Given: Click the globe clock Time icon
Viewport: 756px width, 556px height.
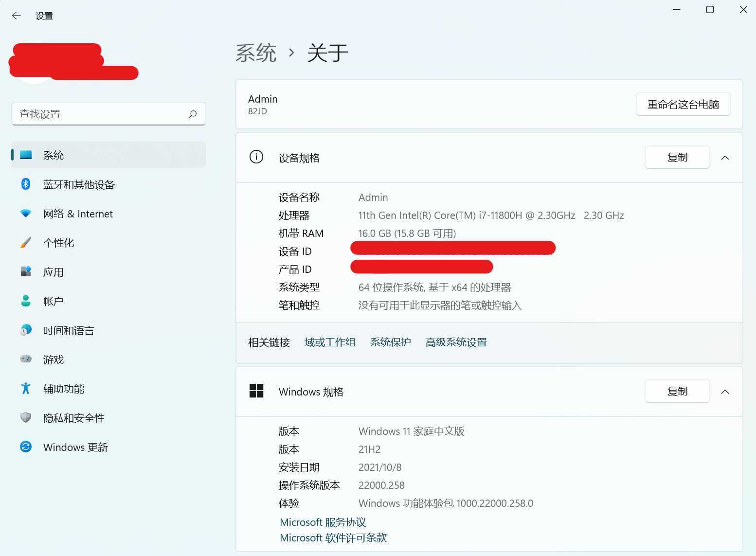Looking at the screenshot, I should tap(26, 330).
